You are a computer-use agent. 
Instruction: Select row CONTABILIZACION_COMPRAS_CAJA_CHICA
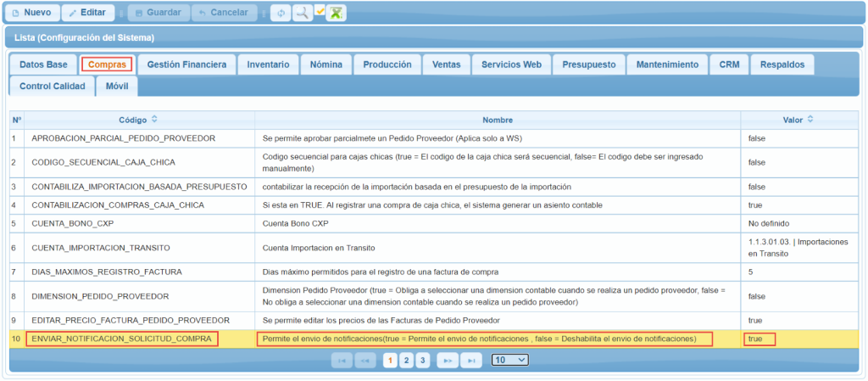[435, 205]
